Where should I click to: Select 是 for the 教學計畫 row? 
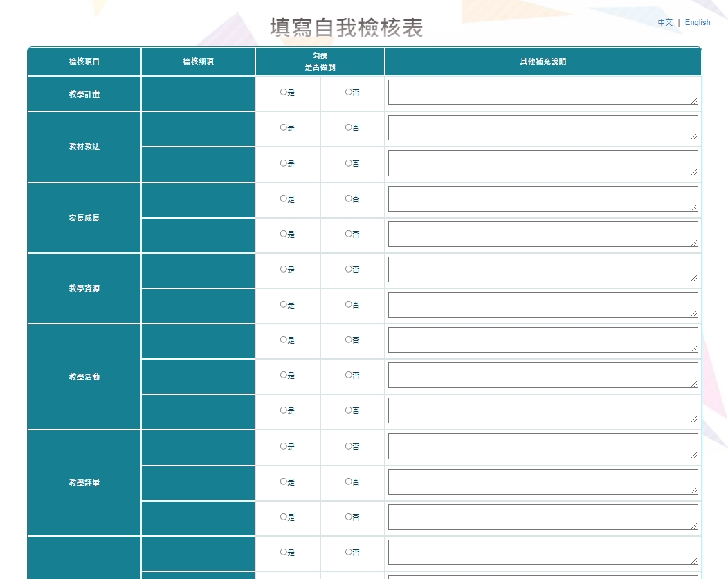(x=283, y=92)
